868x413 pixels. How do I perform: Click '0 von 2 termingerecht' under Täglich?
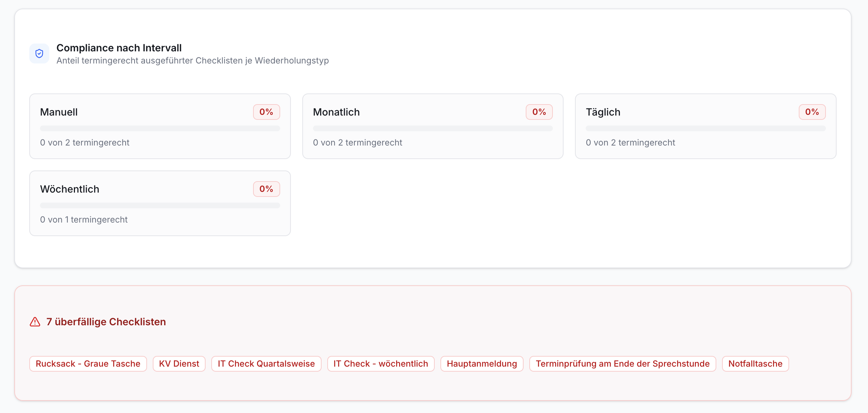coord(631,143)
